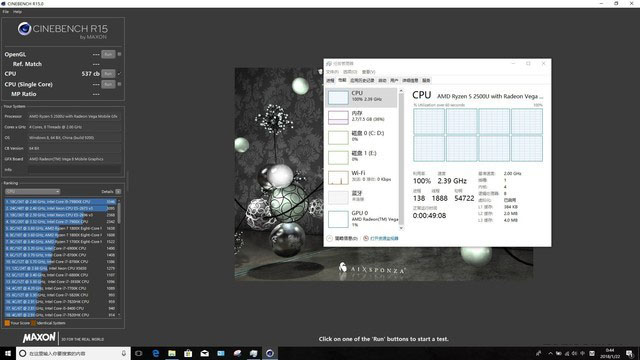The width and height of the screenshot is (640, 360).
Task: Open Task Manager Options menu
Action: (350, 72)
